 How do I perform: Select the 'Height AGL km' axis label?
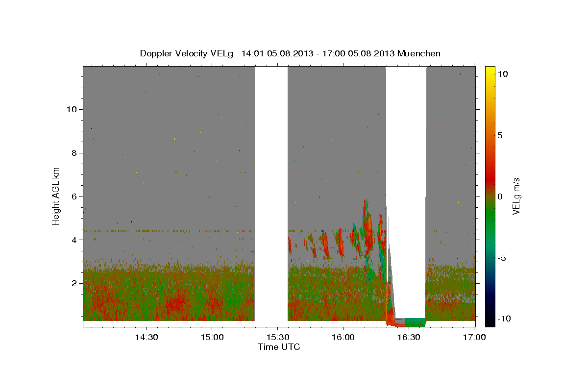[56, 196]
